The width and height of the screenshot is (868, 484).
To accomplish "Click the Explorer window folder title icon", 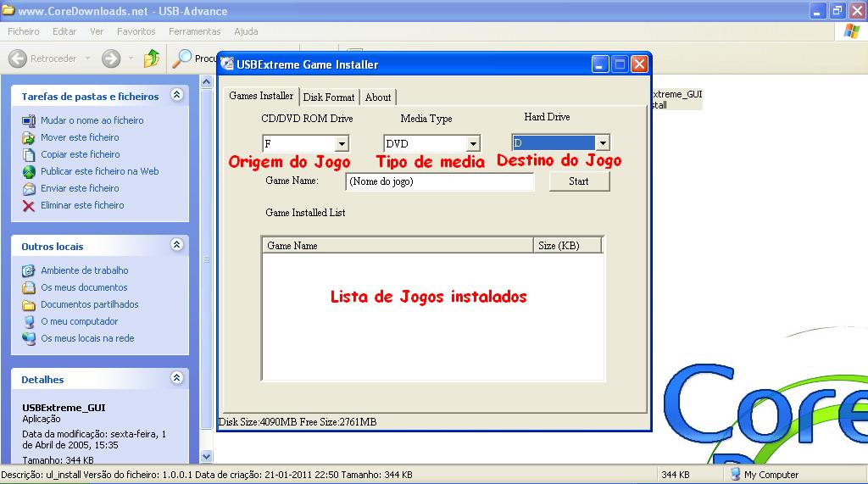I will pos(8,10).
